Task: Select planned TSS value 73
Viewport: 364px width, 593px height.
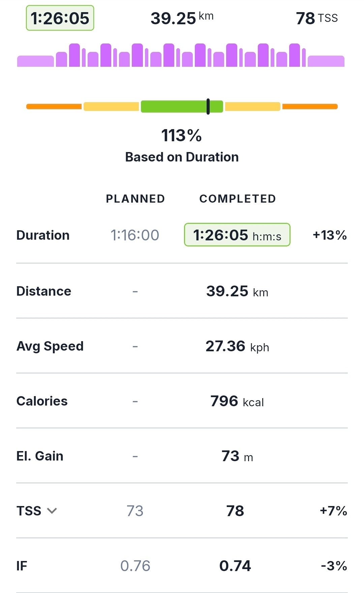Action: click(x=135, y=511)
